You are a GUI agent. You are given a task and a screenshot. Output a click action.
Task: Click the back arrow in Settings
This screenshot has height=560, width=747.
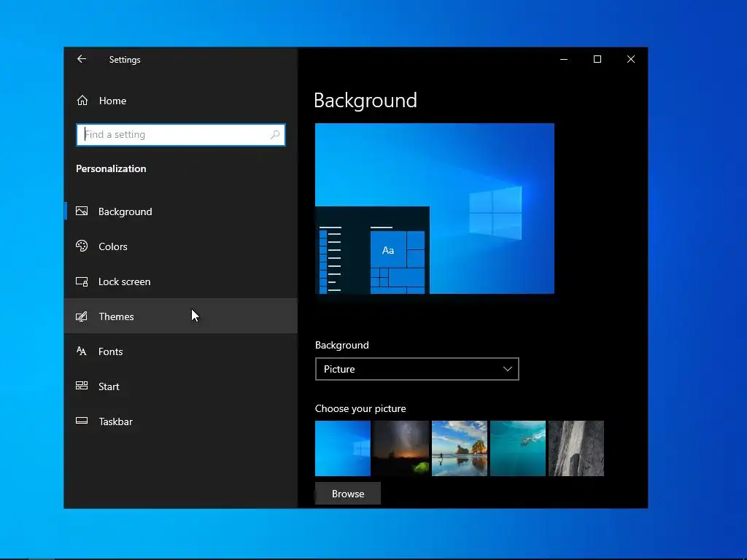click(x=82, y=59)
